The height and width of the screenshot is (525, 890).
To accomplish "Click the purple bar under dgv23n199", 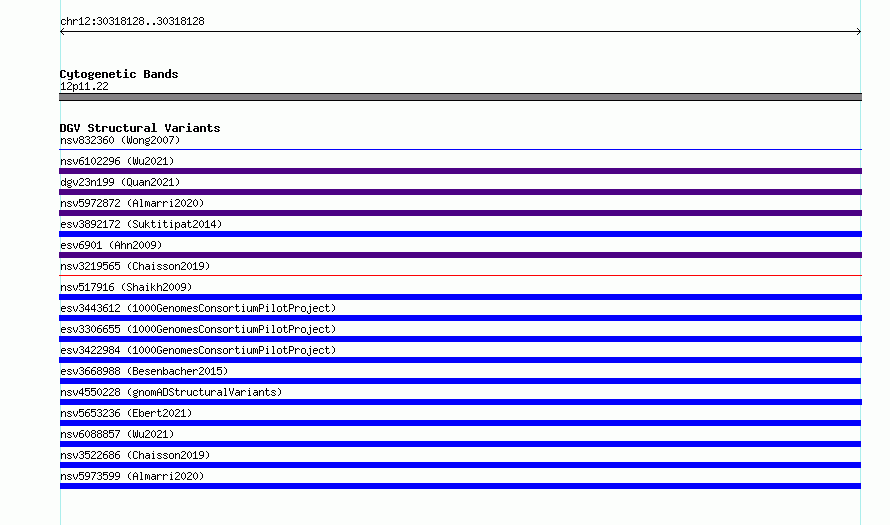I will coord(460,192).
